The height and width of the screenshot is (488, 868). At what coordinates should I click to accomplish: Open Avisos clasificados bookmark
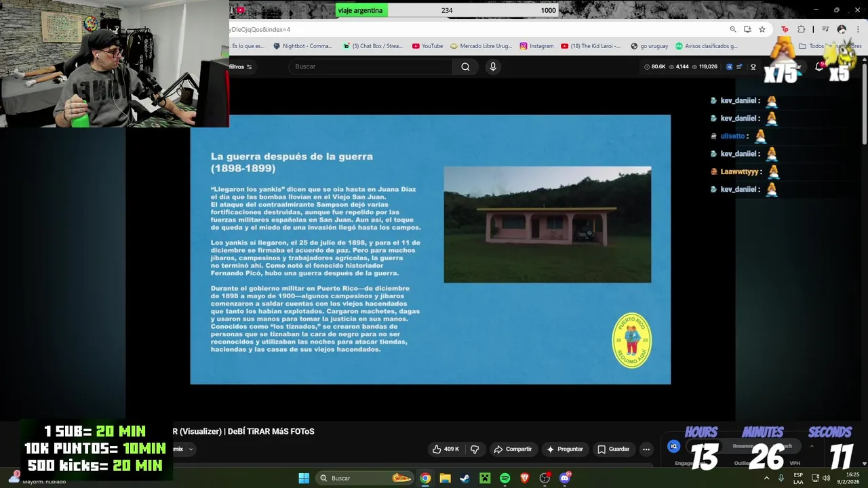coord(706,46)
